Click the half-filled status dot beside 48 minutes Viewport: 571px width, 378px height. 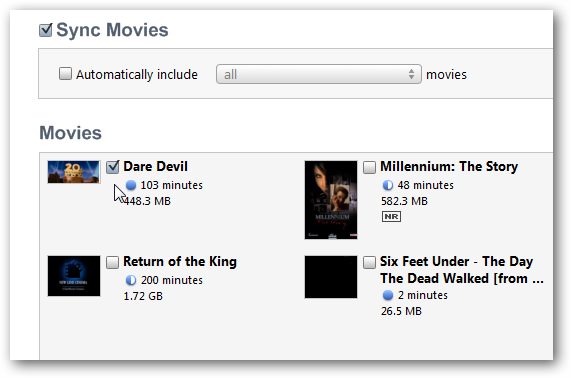pyautogui.click(x=388, y=185)
